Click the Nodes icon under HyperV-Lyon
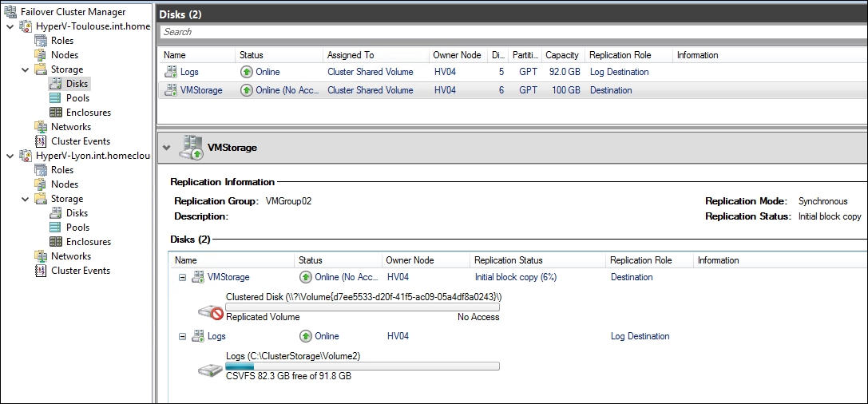The image size is (868, 404). [41, 184]
